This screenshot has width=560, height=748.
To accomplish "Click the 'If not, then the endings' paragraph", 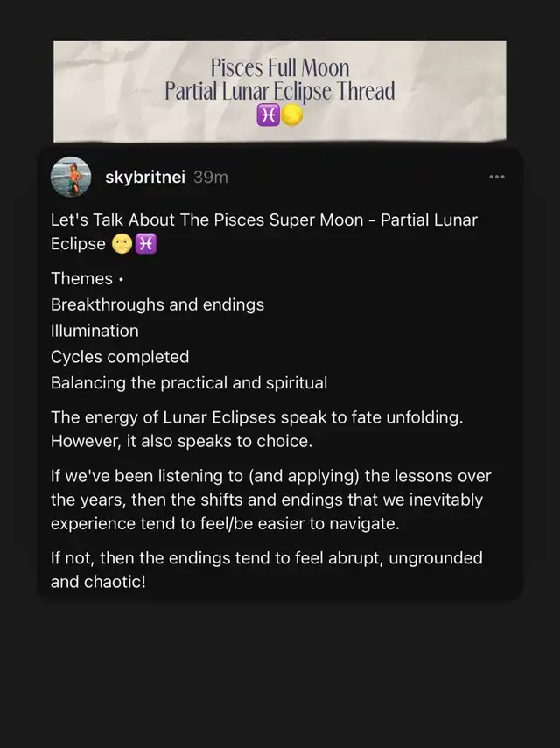I will click(x=267, y=570).
